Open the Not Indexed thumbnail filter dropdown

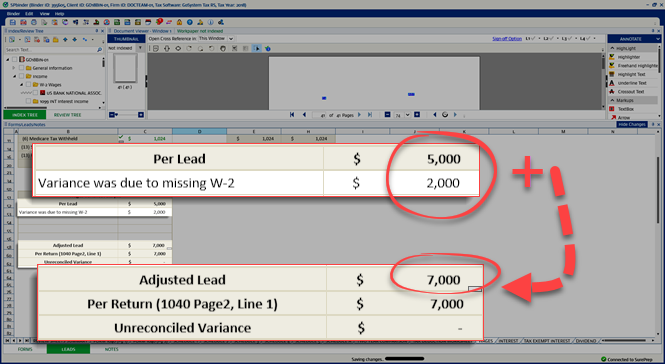tap(140, 48)
